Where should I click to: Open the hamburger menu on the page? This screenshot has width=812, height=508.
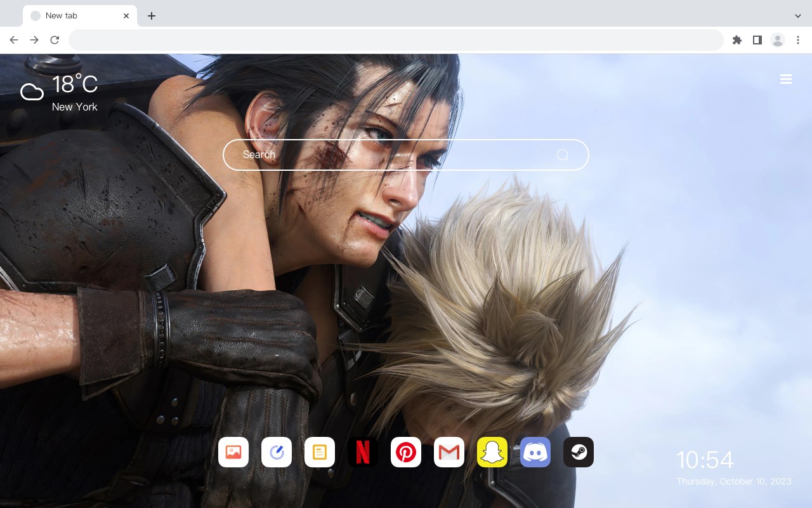click(786, 79)
